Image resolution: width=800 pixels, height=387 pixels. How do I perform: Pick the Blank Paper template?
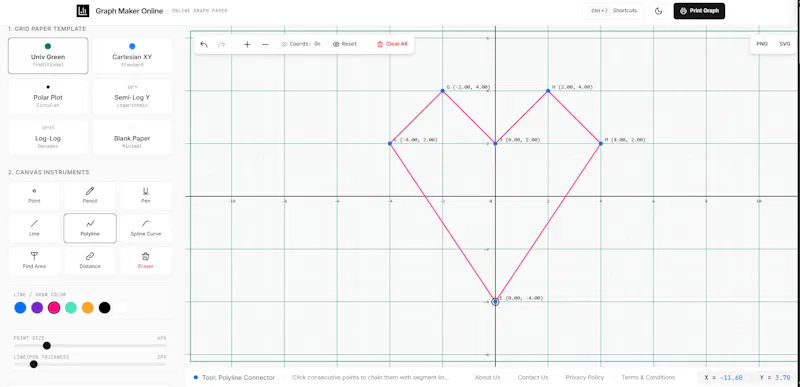[132, 137]
